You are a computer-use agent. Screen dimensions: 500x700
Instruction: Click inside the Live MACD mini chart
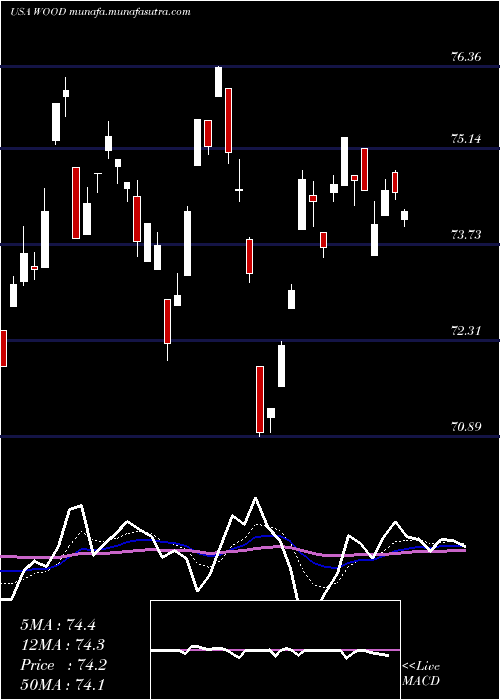click(275, 650)
